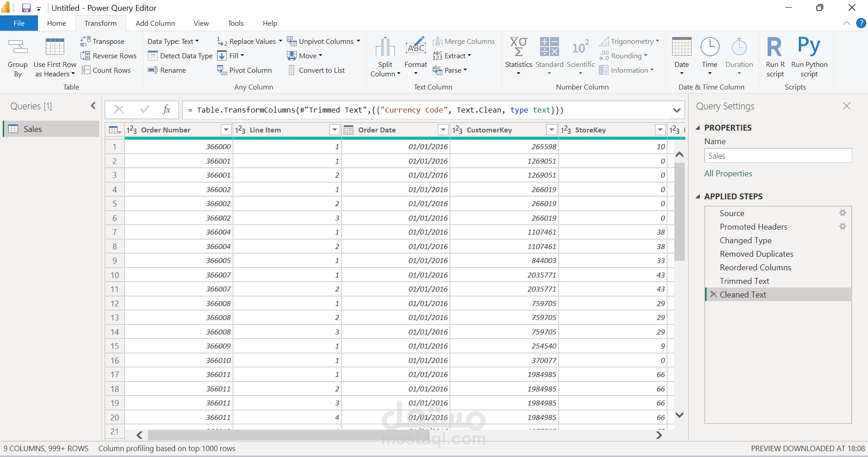Switch to the Help tab

pos(270,23)
